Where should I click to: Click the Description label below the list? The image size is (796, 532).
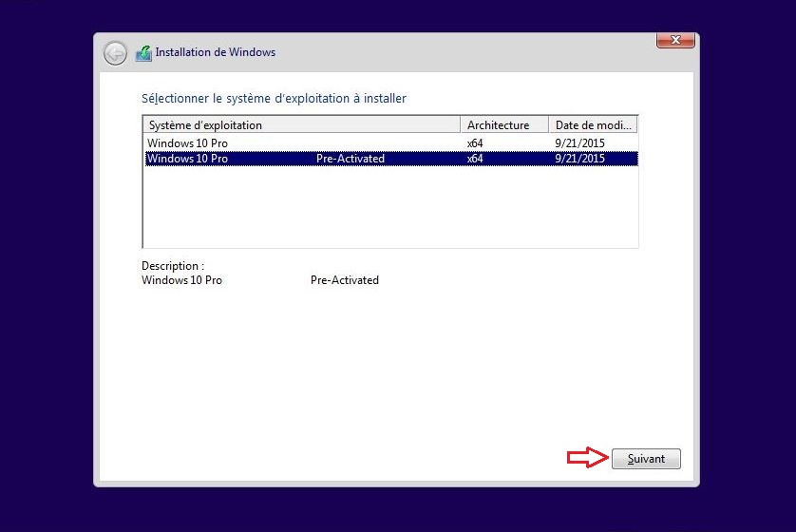[173, 266]
